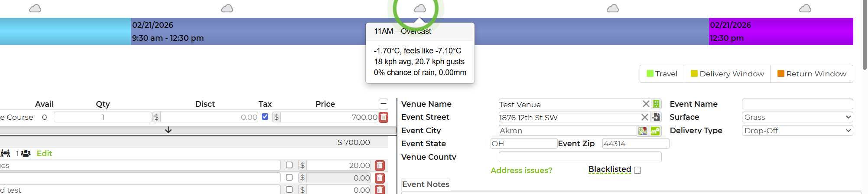Expand the item list with the down arrow bar
This screenshot has width=868, height=194.
click(x=169, y=130)
